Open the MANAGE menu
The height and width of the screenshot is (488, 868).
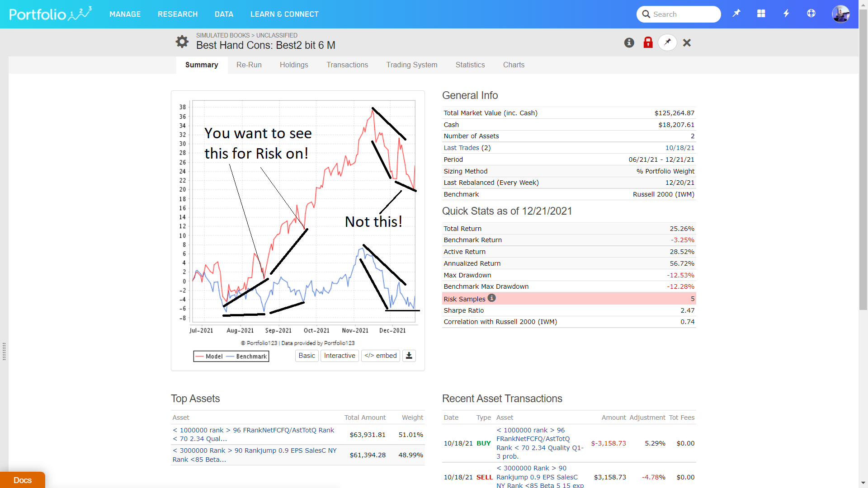click(125, 14)
